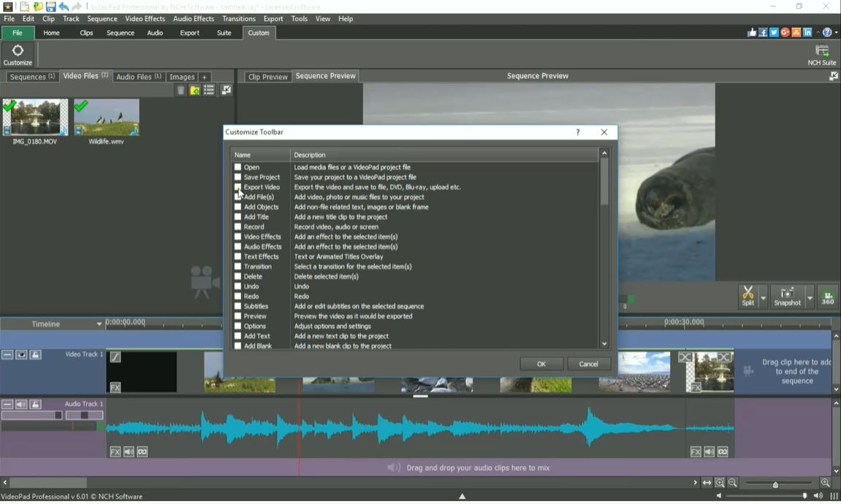841x504 pixels.
Task: Toggle the 360 video preview button
Action: [828, 297]
